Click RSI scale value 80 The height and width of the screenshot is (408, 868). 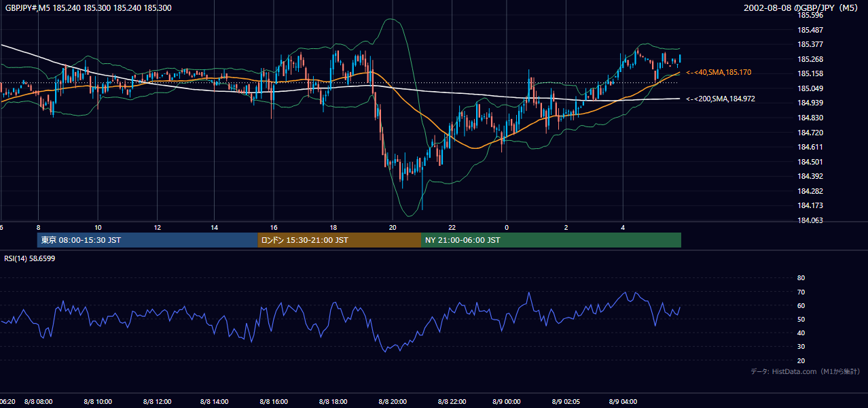[x=801, y=278]
